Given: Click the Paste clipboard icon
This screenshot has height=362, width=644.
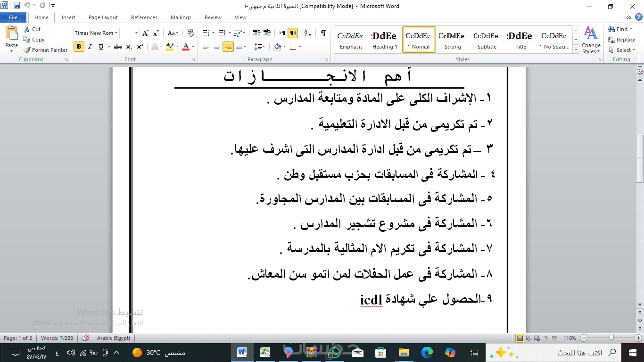Looking at the screenshot, I should (11, 34).
